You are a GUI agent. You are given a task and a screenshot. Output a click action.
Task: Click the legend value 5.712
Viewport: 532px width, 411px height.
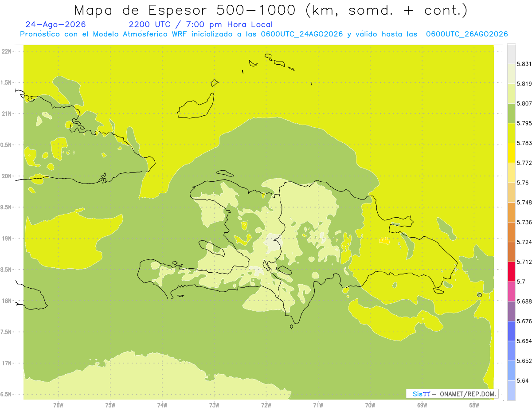[524, 262]
